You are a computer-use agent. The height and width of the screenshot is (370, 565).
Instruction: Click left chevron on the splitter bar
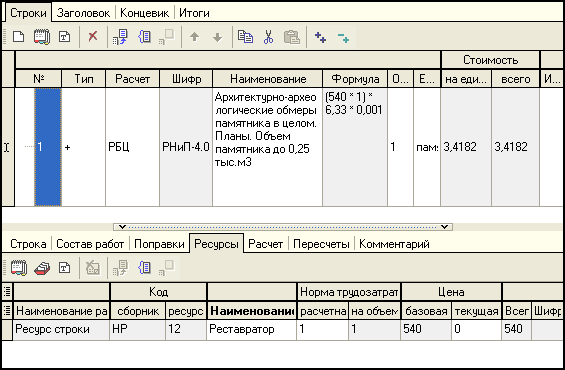click(122, 227)
